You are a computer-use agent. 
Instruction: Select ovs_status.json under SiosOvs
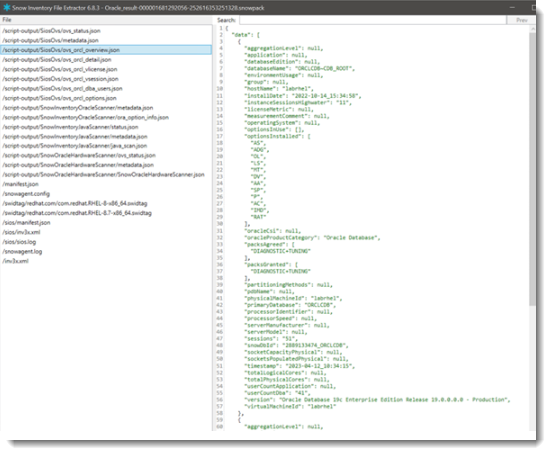[x=51, y=31]
